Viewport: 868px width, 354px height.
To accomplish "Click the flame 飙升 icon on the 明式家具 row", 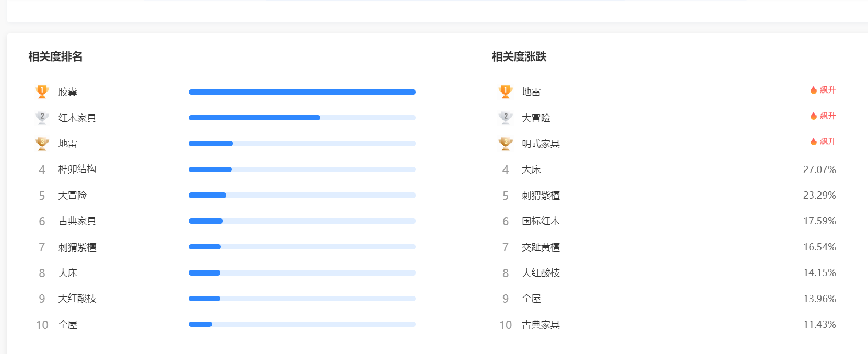I will [x=814, y=141].
